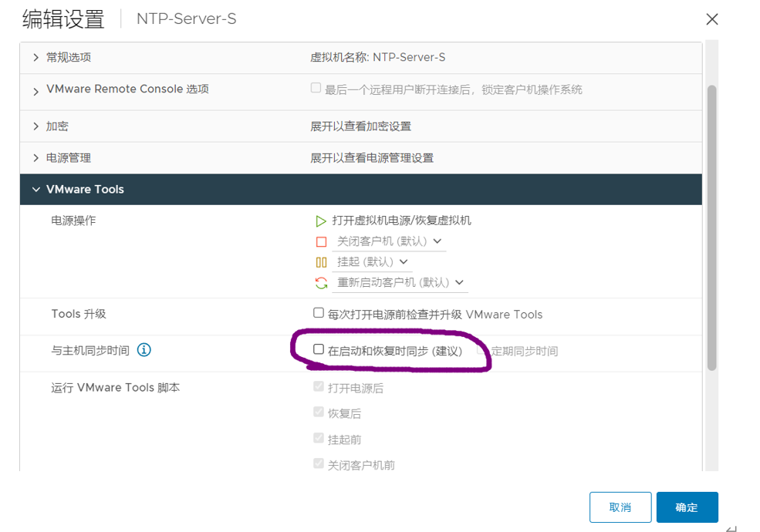Screen dimensions: 760x532
Task: Enable 在启动和恢复时同步 checkbox
Action: click(319, 349)
